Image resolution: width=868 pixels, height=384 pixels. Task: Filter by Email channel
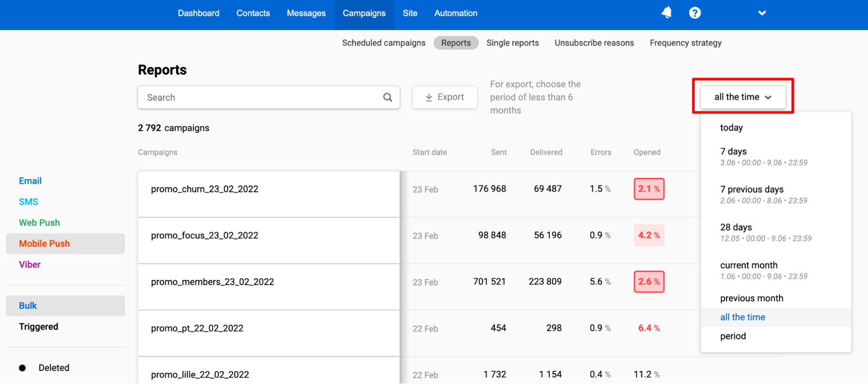click(30, 181)
